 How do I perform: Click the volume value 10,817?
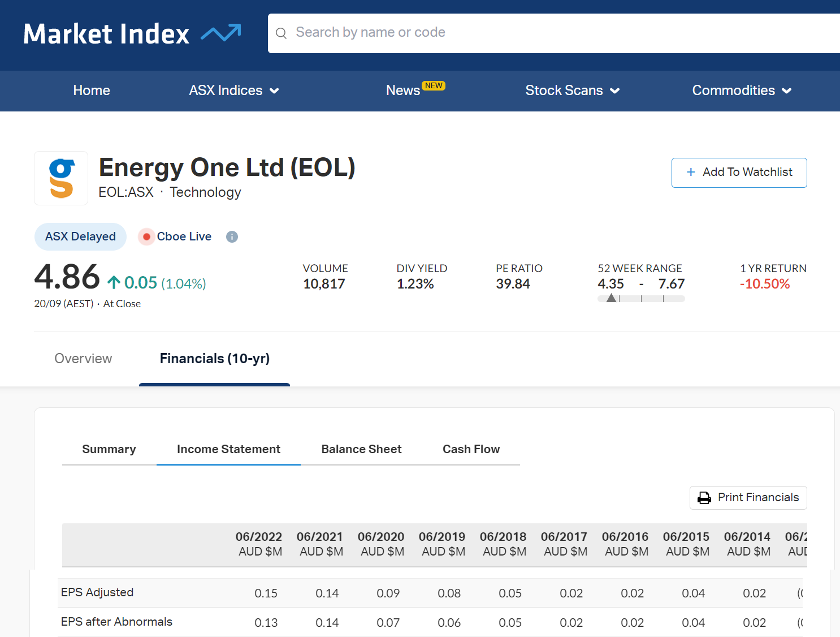click(x=324, y=284)
